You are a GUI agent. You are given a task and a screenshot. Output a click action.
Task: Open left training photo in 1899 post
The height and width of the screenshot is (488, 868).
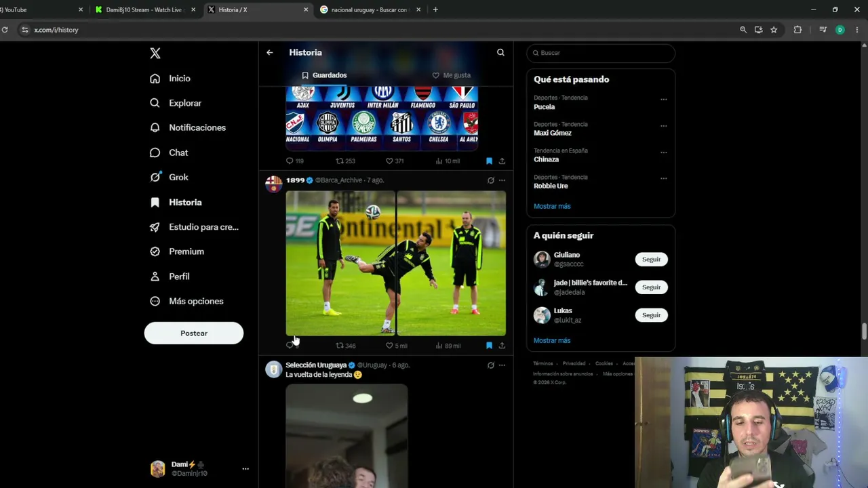(340, 263)
